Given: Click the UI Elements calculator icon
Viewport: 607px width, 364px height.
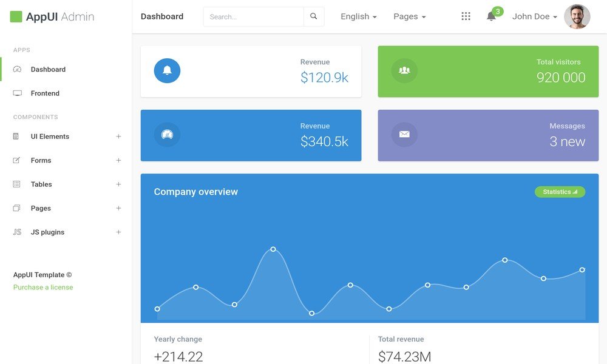Looking at the screenshot, I should coord(16,136).
